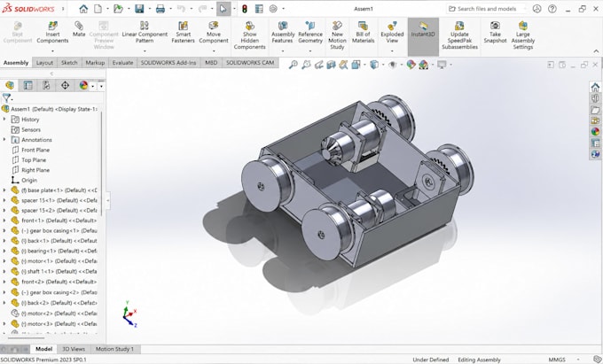Switch to the Layout tab
The width and height of the screenshot is (603, 364).
[44, 63]
